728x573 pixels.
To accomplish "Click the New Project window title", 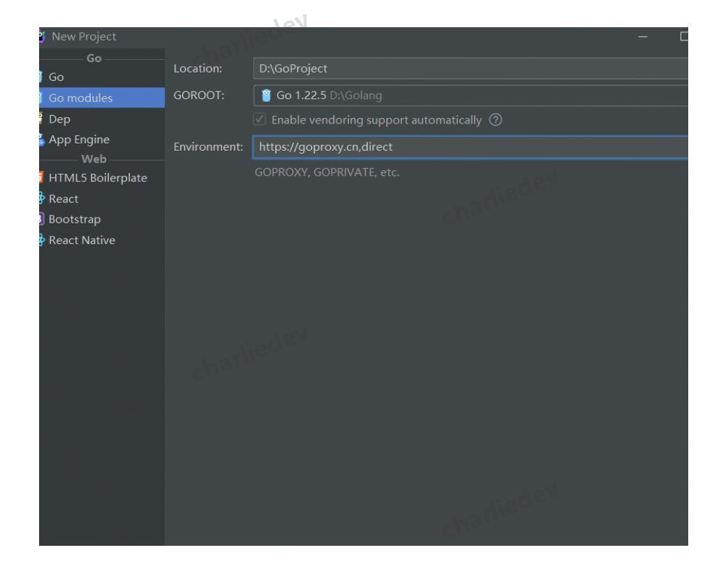I will (x=84, y=36).
